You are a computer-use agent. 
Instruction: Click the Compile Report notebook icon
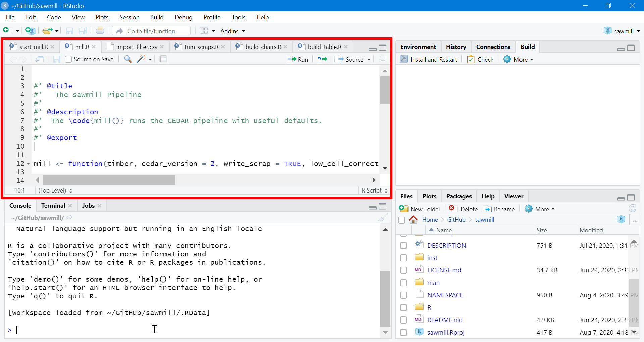(x=163, y=59)
